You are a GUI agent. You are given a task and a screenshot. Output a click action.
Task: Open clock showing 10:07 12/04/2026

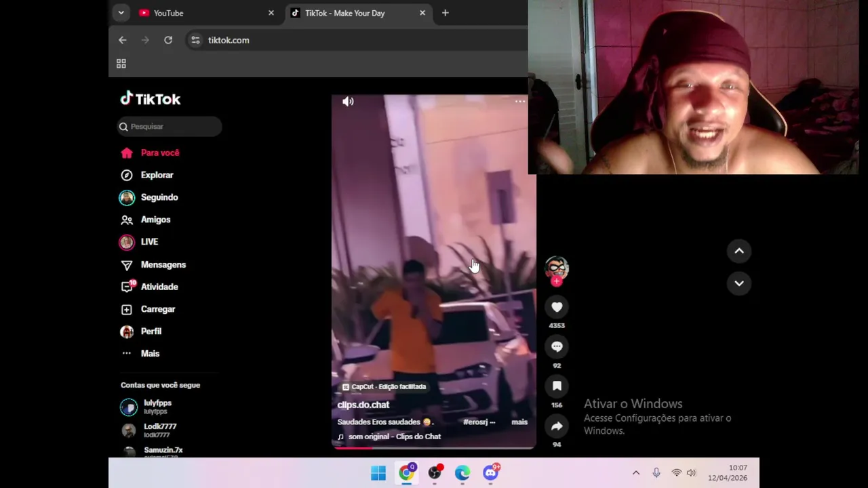click(x=728, y=473)
